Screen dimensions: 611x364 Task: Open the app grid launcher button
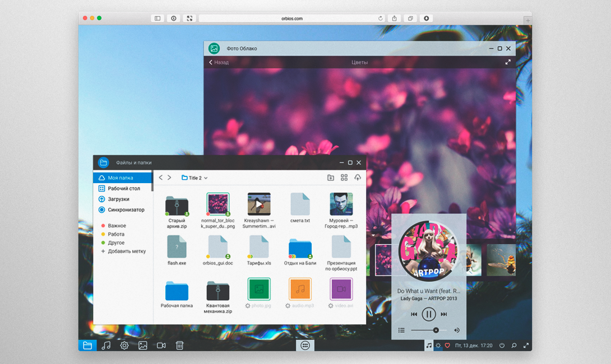[305, 346]
